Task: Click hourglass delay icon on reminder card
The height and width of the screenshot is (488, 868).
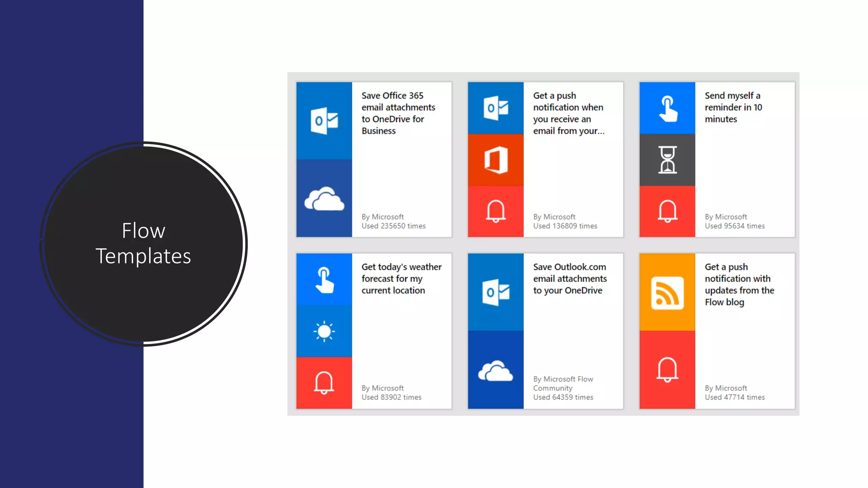Action: point(667,160)
